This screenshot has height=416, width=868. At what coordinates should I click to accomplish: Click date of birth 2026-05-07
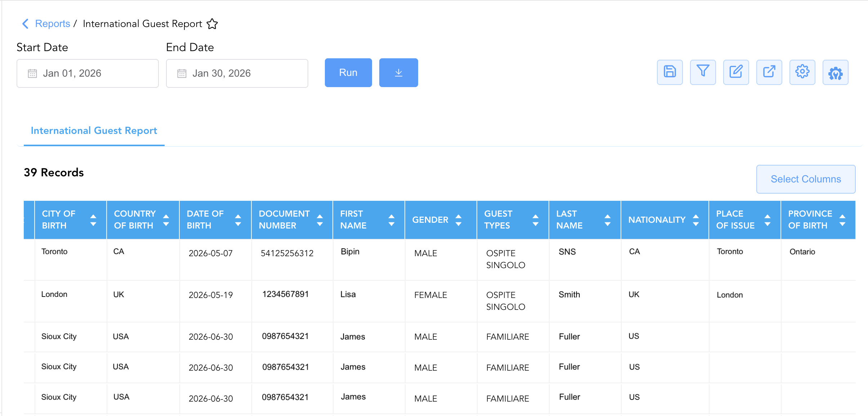[211, 253]
